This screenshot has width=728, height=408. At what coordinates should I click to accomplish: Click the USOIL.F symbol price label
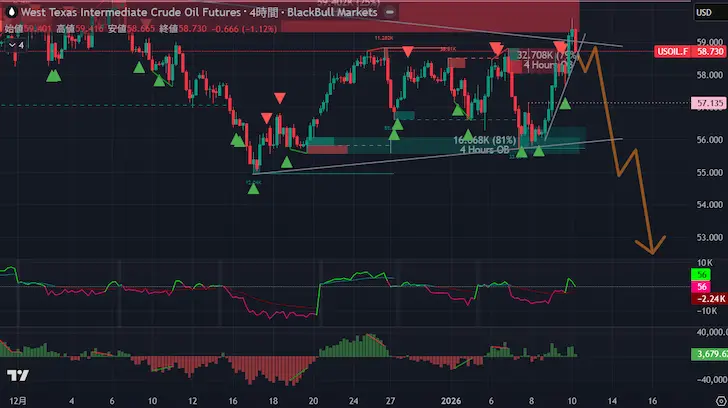669,49
